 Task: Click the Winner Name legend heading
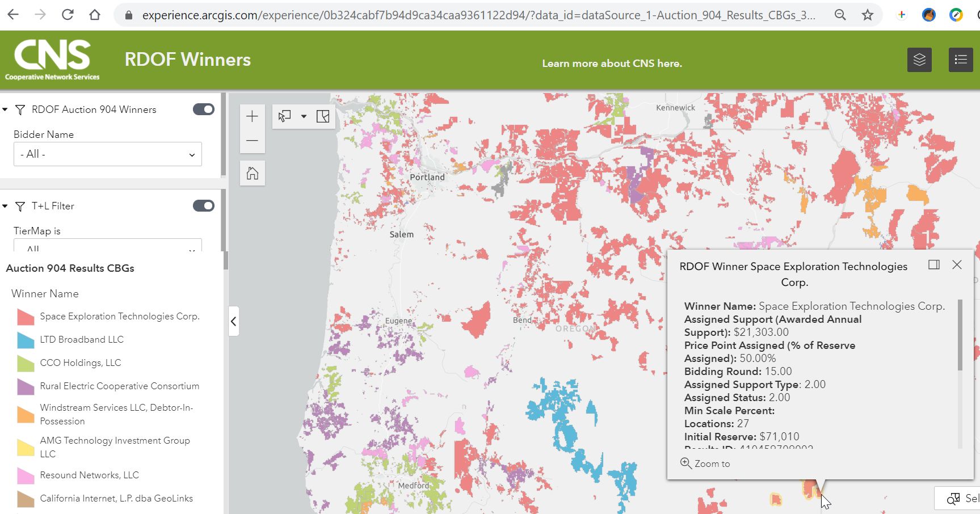coord(45,294)
